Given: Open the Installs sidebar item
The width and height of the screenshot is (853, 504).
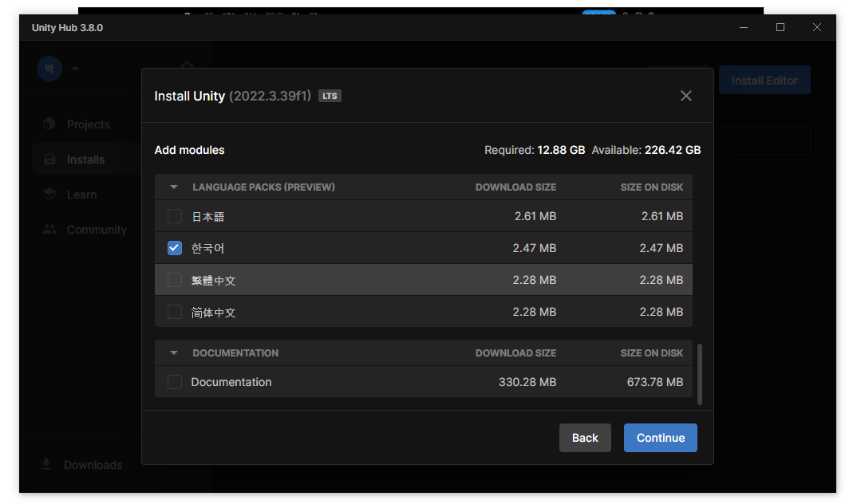Looking at the screenshot, I should tap(87, 159).
